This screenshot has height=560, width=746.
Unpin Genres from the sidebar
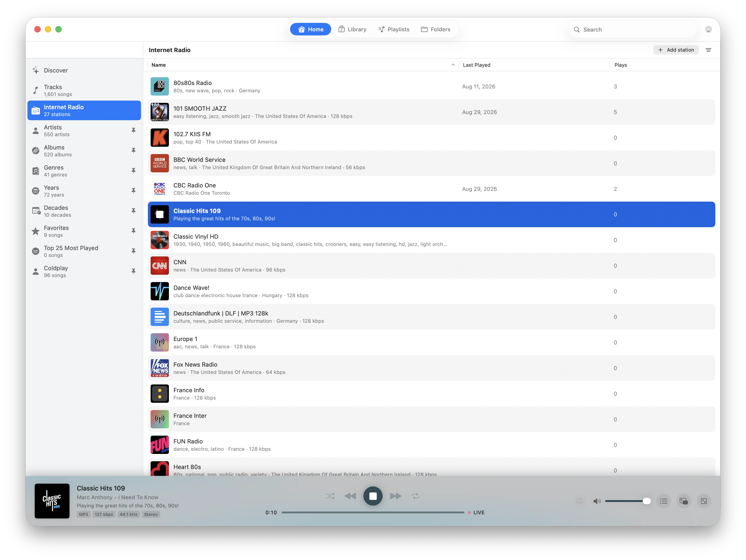[x=133, y=171]
